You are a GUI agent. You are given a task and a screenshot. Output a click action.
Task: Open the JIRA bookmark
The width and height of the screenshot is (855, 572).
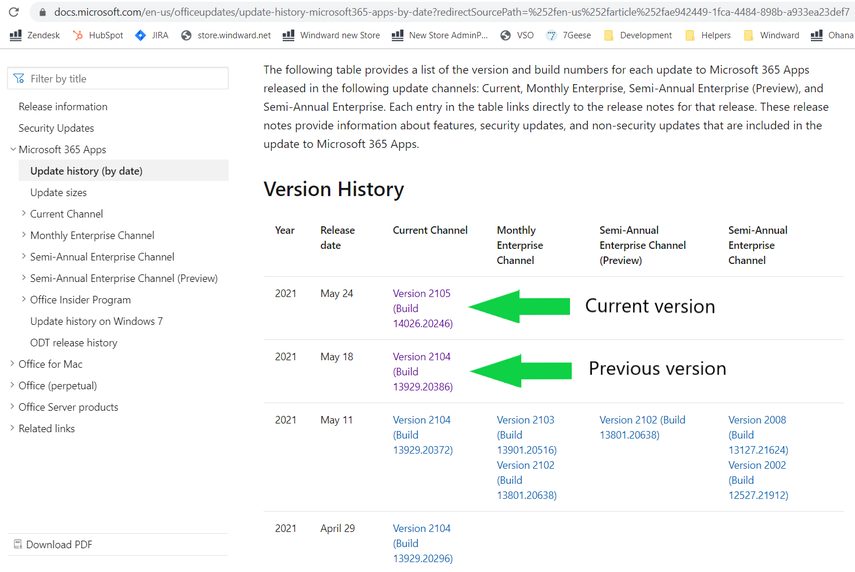tap(152, 35)
